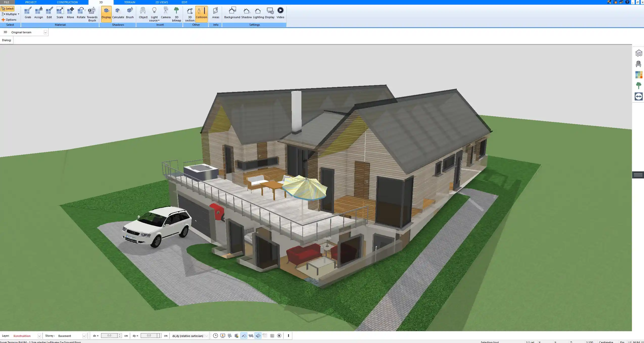This screenshot has width=644, height=343.
Task: Open the three-dot more options menu
Action: (x=288, y=336)
